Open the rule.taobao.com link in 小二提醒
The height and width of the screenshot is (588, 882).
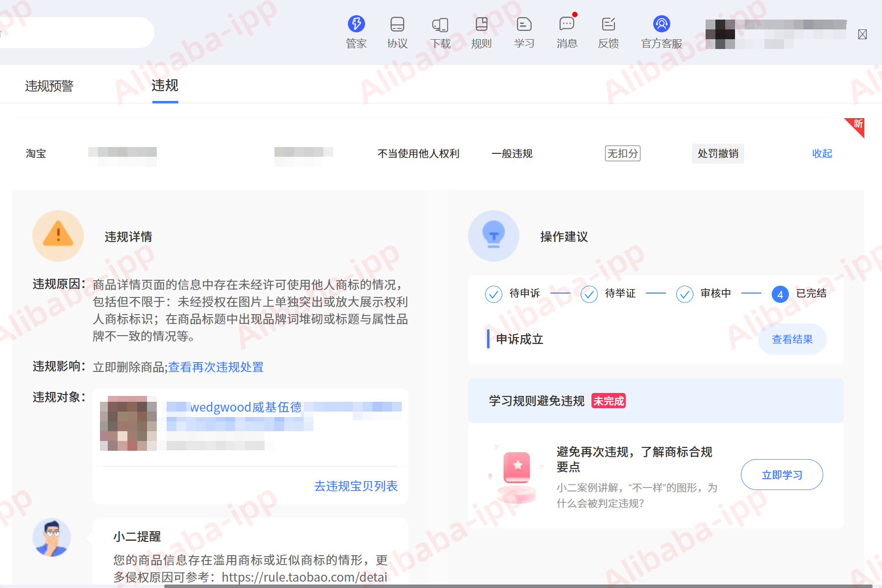[x=304, y=577]
